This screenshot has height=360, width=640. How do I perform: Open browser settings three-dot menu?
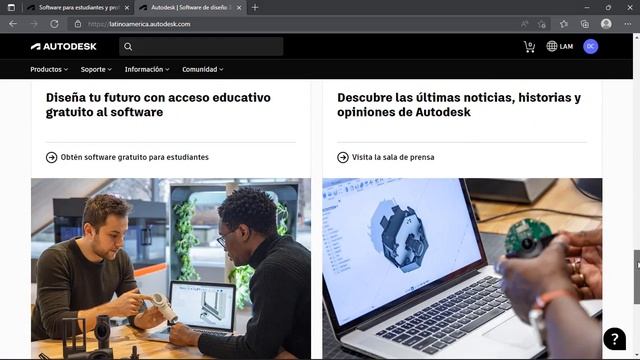(x=627, y=24)
